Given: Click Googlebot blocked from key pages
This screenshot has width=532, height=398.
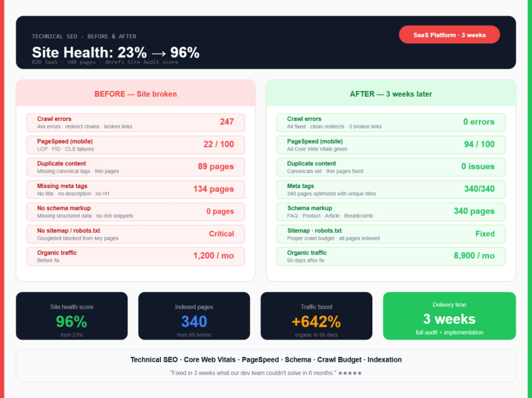Looking at the screenshot, I should 78,239.
